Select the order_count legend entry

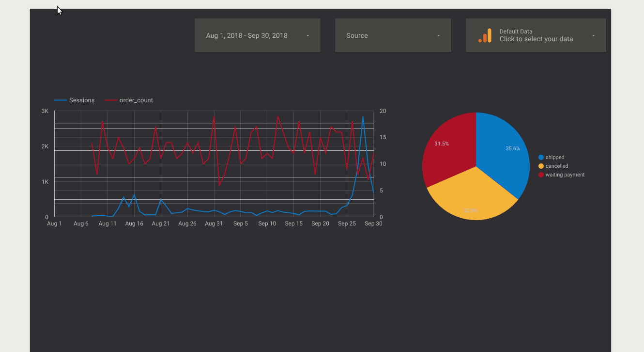pos(129,100)
